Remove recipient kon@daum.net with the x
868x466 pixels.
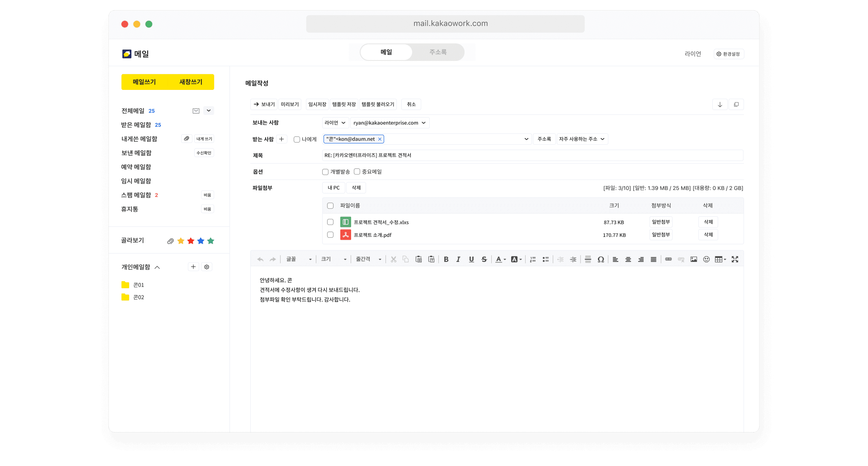coord(380,139)
